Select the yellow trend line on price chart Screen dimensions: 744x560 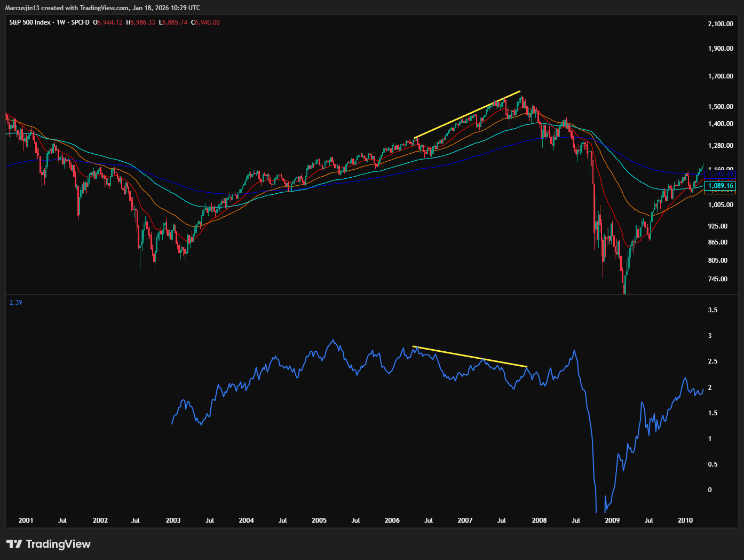tap(467, 115)
